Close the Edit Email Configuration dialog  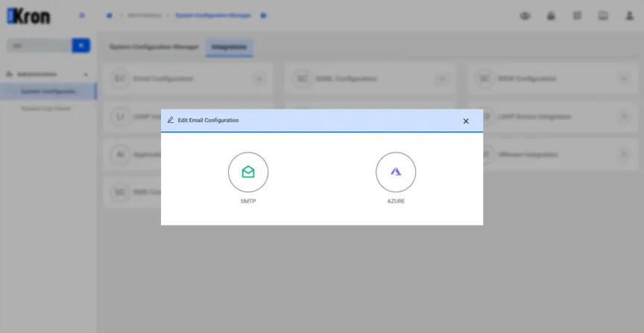click(x=466, y=121)
